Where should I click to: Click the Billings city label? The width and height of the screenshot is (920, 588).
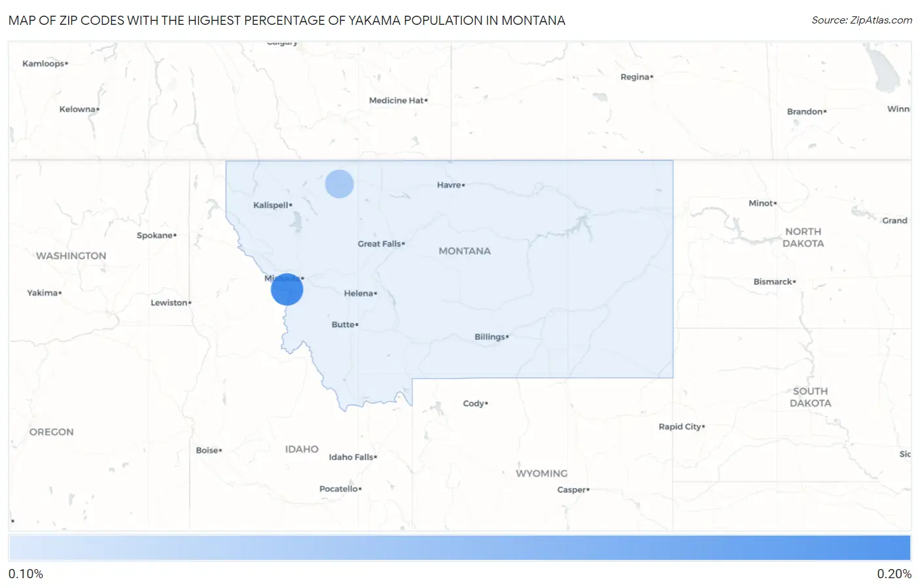pos(491,337)
